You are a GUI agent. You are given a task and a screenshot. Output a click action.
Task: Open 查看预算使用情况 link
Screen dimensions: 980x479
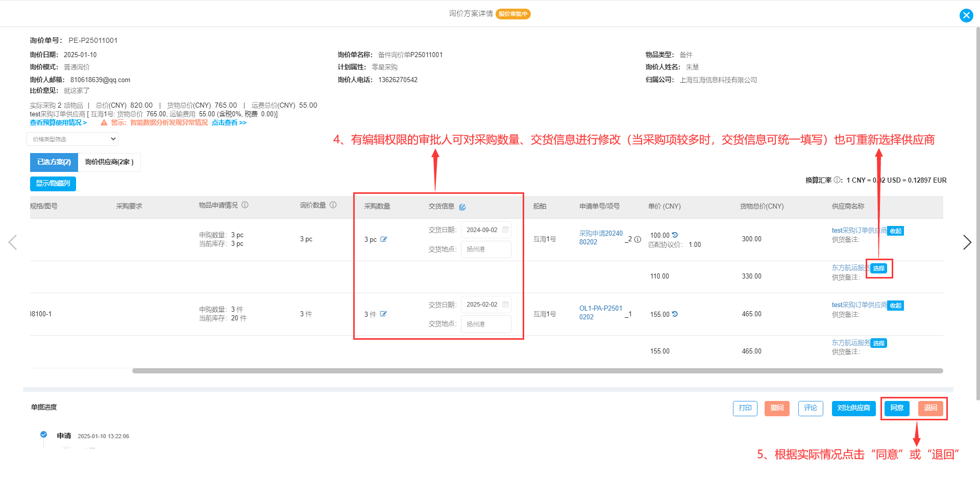(58, 123)
